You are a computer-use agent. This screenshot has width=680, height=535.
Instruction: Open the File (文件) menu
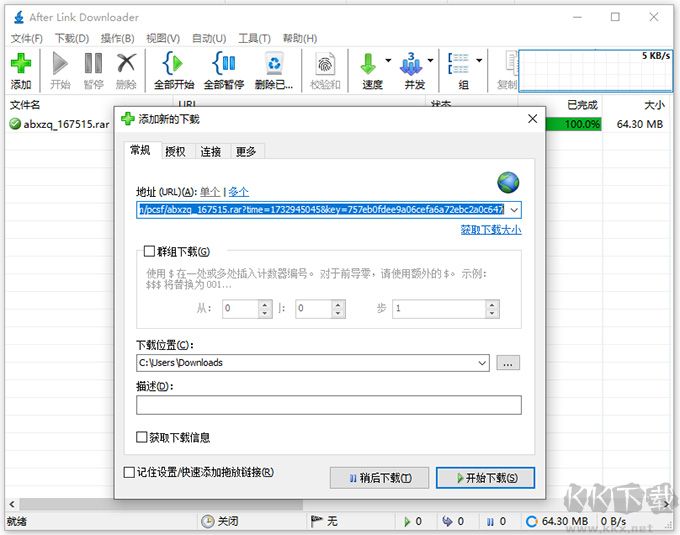(27, 39)
